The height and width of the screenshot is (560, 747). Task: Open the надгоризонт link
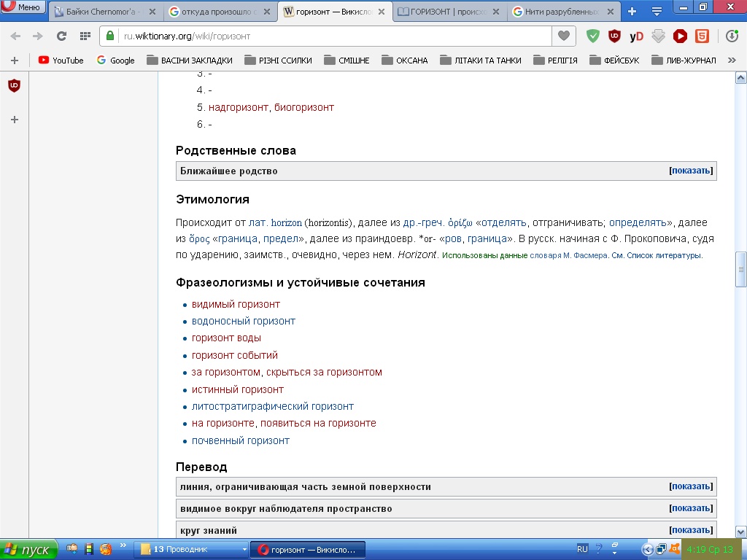(239, 108)
